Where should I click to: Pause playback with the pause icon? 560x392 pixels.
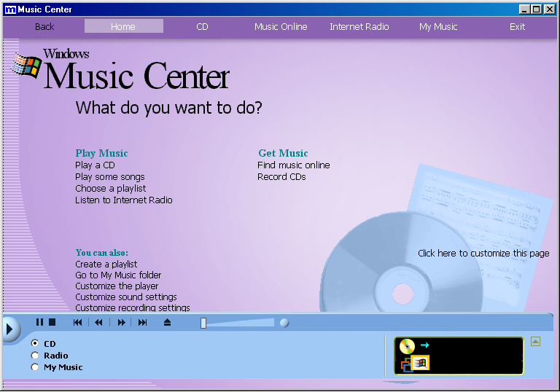click(39, 322)
